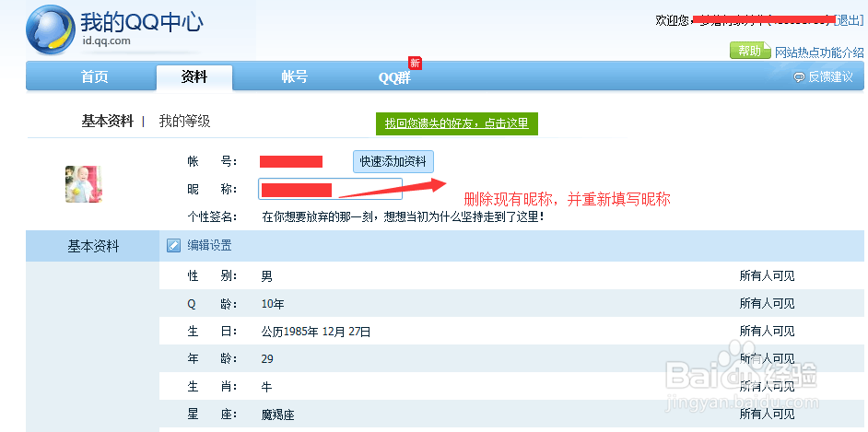868x432 pixels.
Task: Select the 资料 tab
Action: (194, 76)
